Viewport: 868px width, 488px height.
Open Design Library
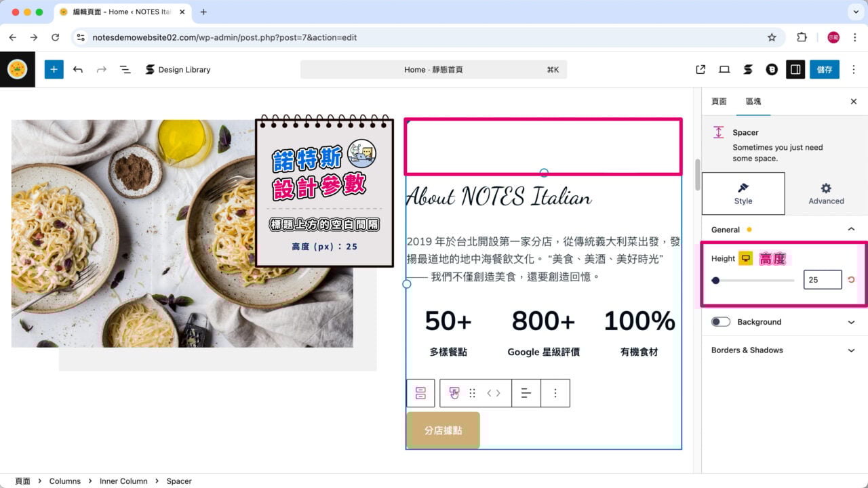pos(178,69)
